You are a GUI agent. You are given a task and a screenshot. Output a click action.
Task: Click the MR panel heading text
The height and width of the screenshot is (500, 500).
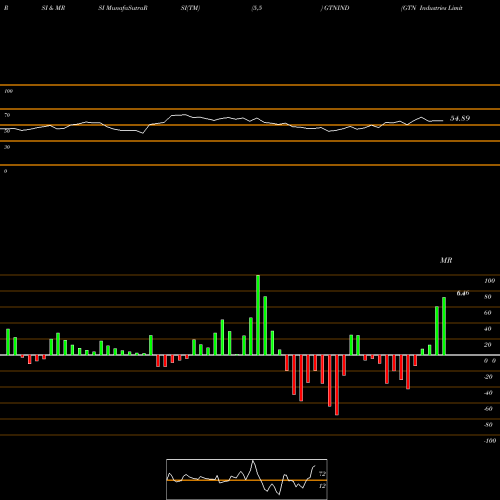[446, 260]
